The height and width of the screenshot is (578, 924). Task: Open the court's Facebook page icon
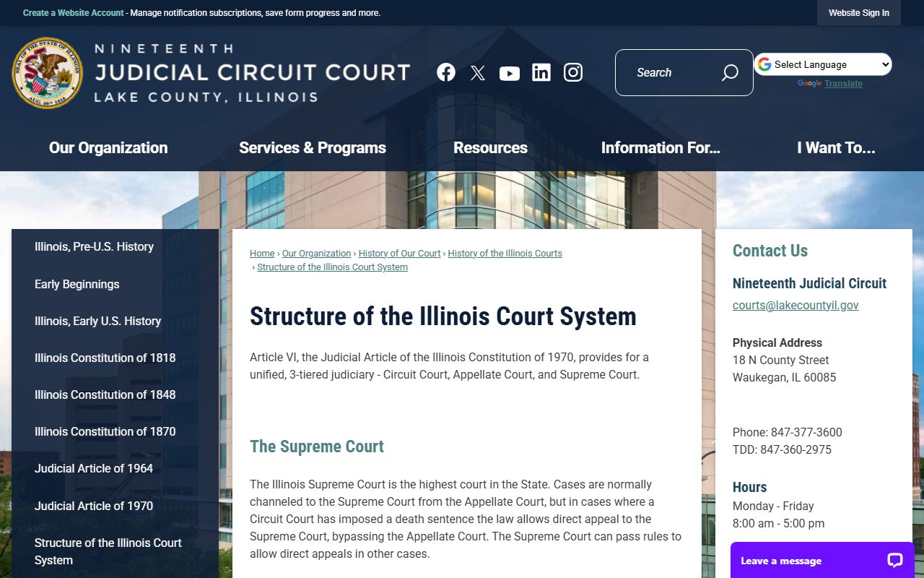[446, 72]
